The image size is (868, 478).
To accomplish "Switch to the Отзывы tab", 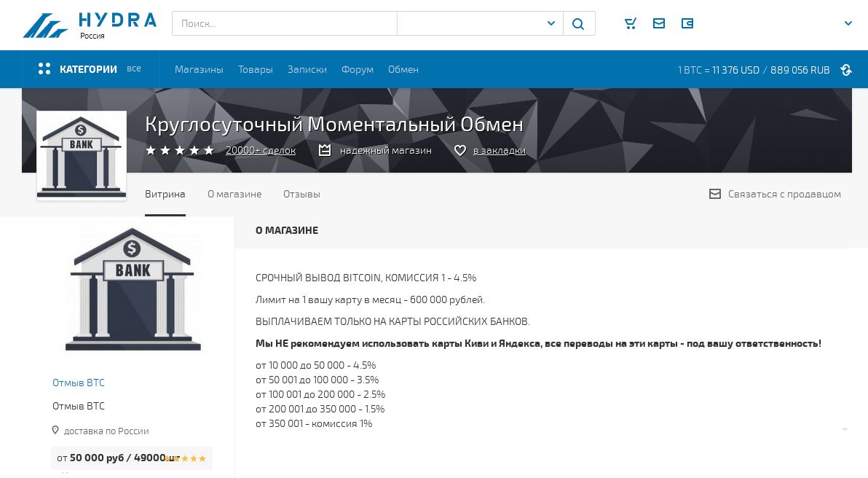I will click(301, 194).
